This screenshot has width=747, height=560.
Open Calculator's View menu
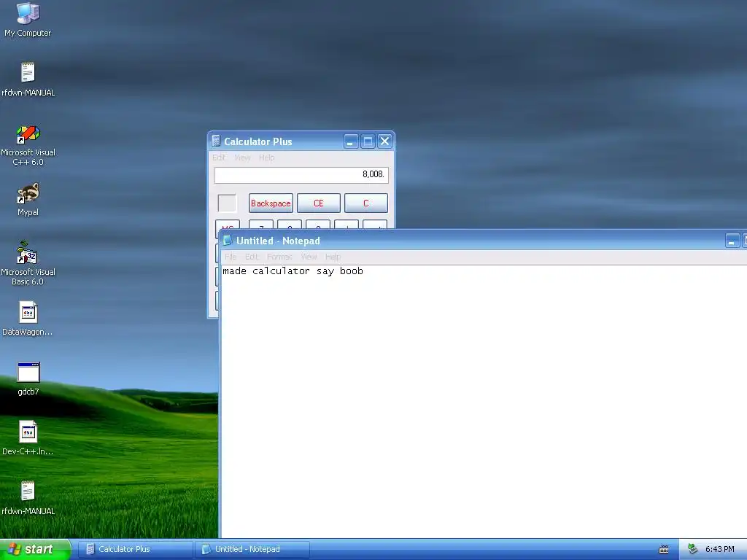(x=242, y=157)
